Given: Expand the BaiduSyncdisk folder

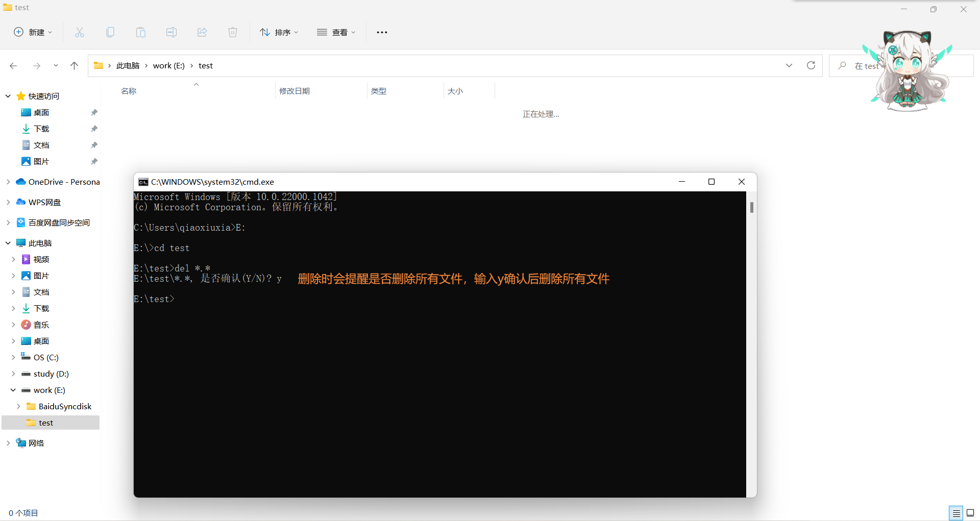Looking at the screenshot, I should click(x=18, y=406).
